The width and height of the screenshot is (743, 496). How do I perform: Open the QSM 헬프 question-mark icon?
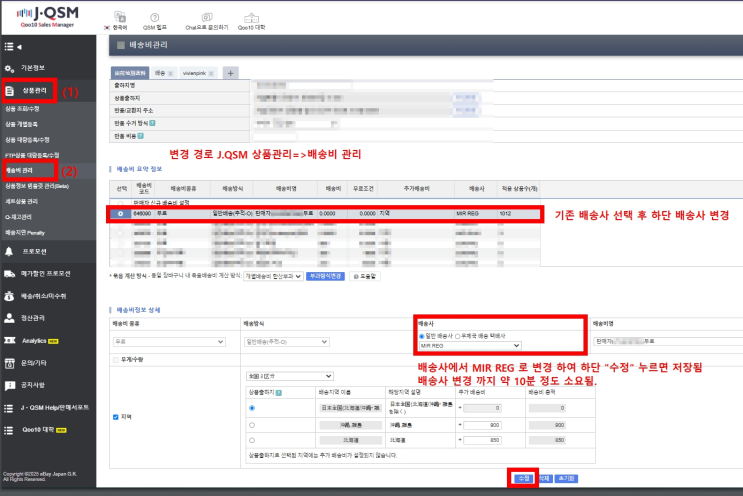click(x=154, y=17)
